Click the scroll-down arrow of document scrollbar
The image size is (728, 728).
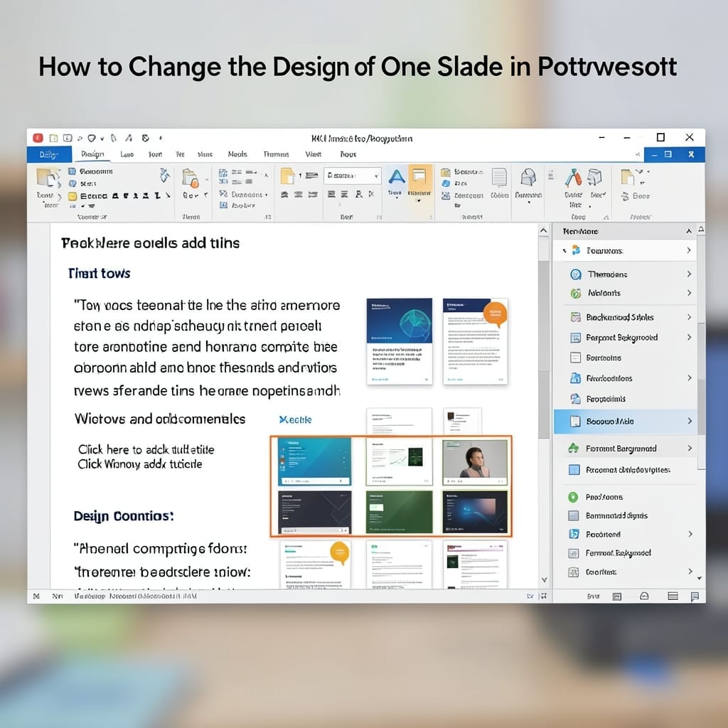pyautogui.click(x=544, y=580)
